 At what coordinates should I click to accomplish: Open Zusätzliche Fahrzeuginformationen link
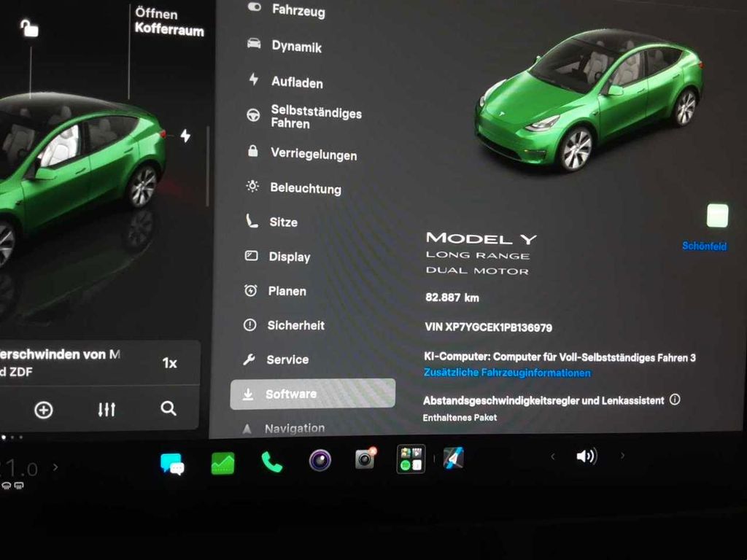point(507,373)
